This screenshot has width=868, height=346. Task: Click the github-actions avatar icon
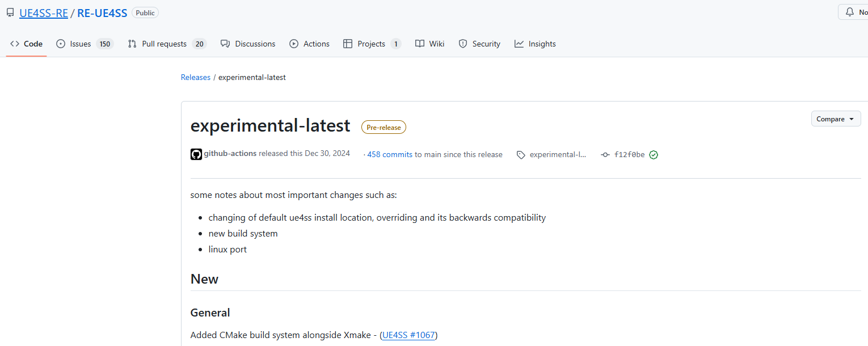(x=196, y=154)
